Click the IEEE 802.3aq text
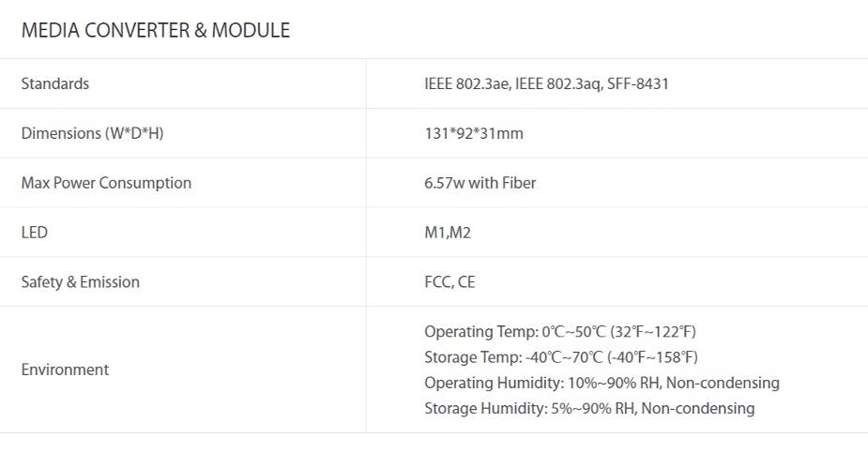Viewport: 868px width, 468px height. tap(556, 83)
